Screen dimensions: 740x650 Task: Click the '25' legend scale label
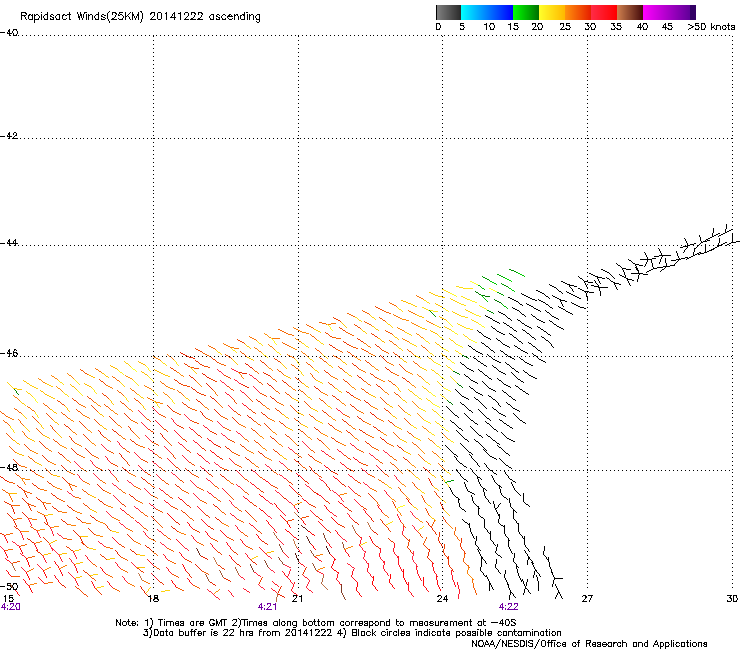[x=565, y=27]
